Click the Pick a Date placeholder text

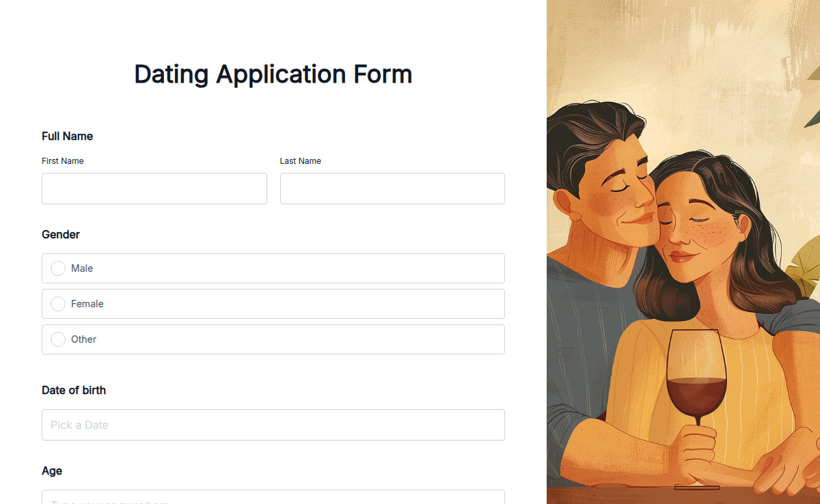(79, 425)
